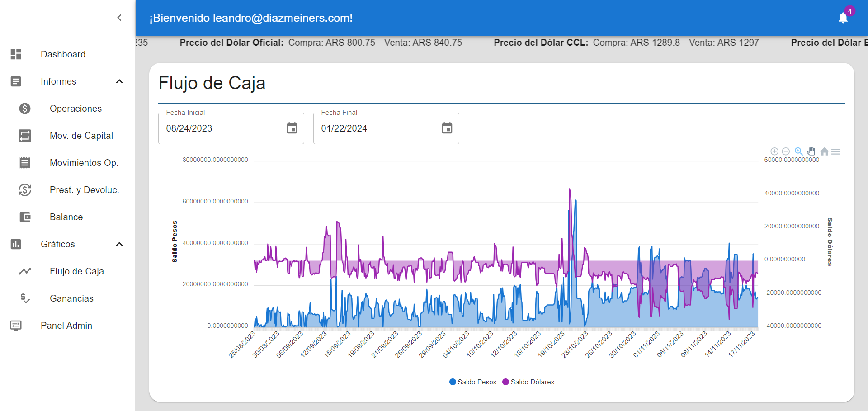Click the 80000000 left axis label
This screenshot has width=868, height=411.
(215, 160)
